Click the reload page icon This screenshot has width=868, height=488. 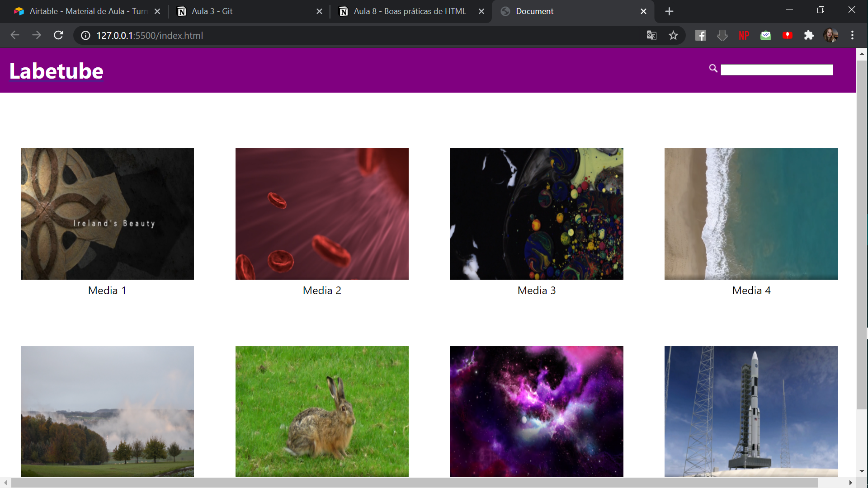pyautogui.click(x=58, y=35)
